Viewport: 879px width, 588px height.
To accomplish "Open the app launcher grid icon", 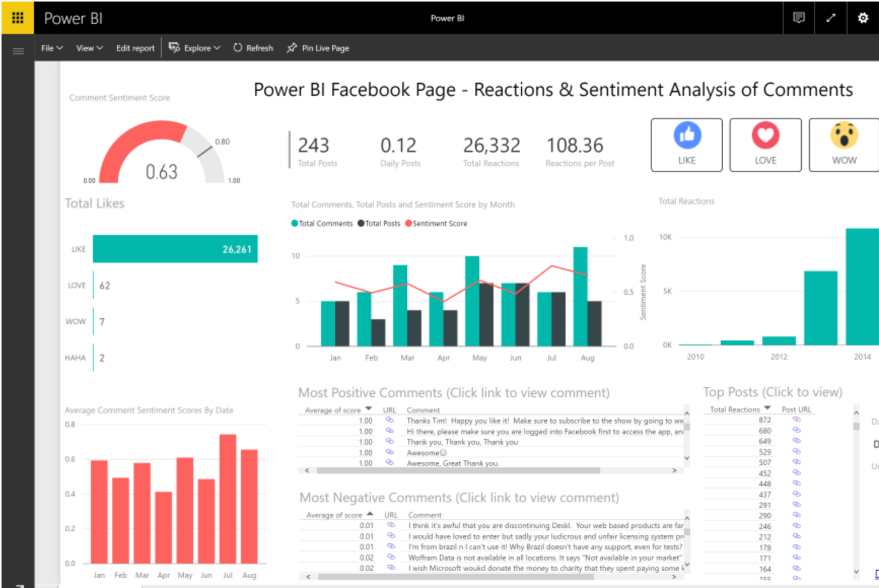I will [x=17, y=18].
